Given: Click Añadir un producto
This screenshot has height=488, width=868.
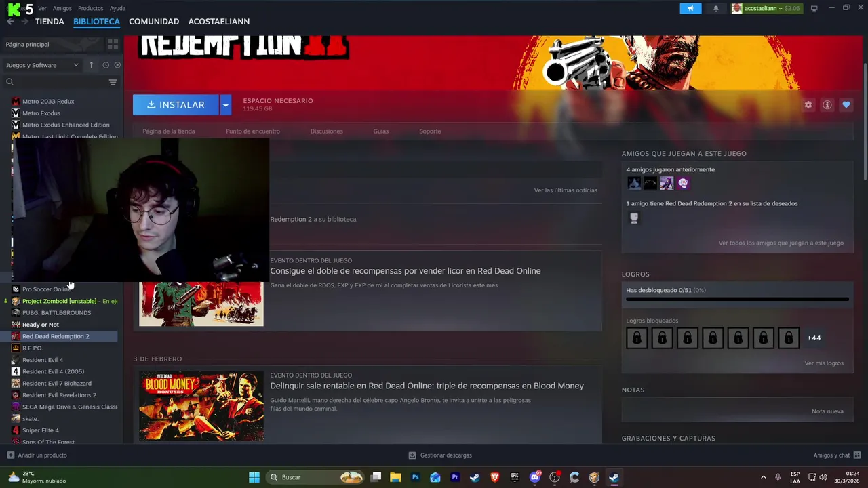Looking at the screenshot, I should (x=37, y=455).
